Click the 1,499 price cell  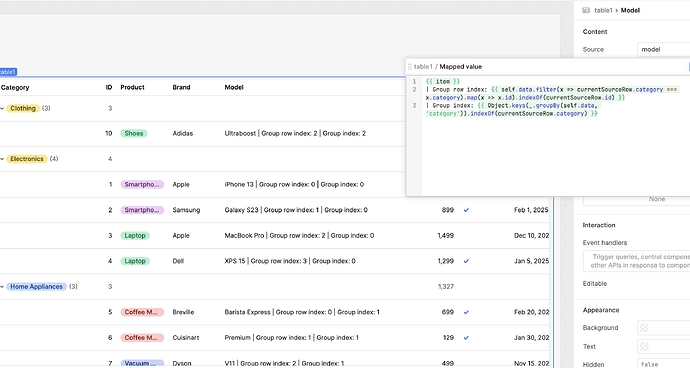[x=446, y=236]
